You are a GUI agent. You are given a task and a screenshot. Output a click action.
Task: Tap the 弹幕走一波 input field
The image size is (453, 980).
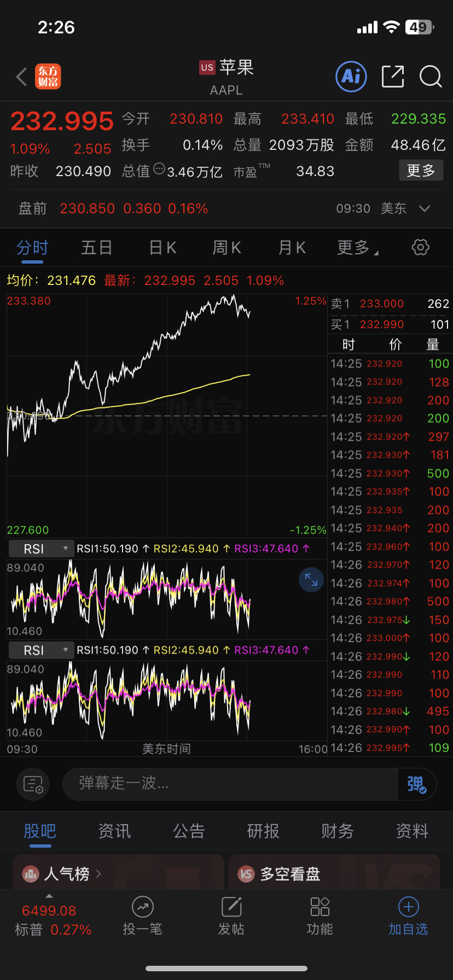point(230,784)
